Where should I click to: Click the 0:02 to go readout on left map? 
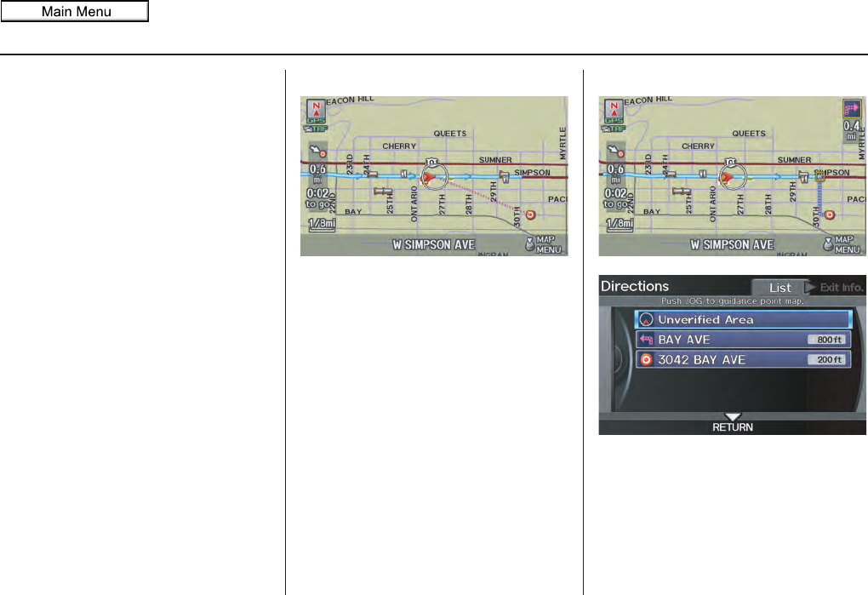point(317,198)
